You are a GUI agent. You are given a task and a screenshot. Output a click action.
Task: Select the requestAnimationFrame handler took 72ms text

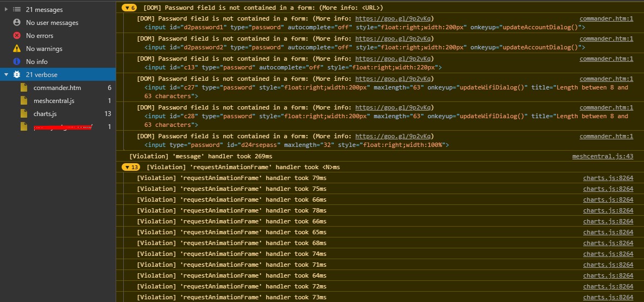pos(232,286)
